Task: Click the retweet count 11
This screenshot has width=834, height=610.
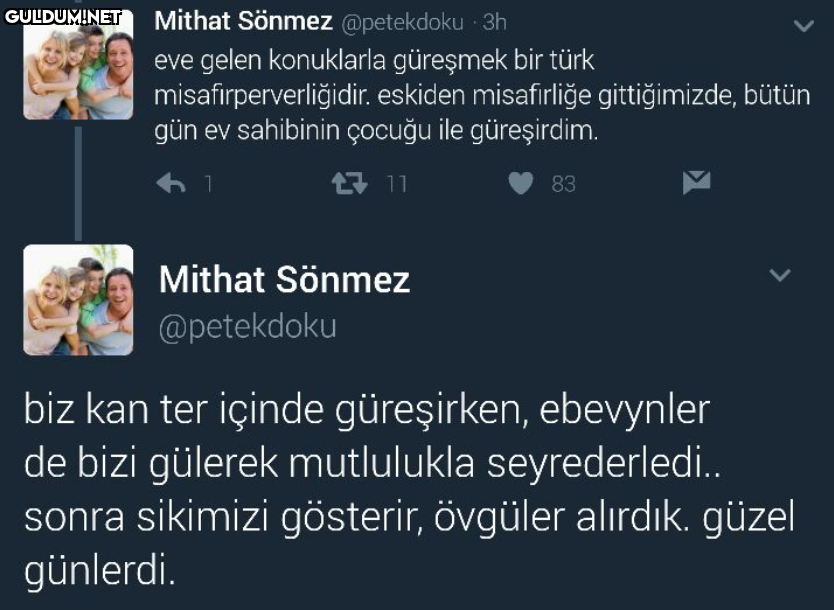Action: (397, 185)
